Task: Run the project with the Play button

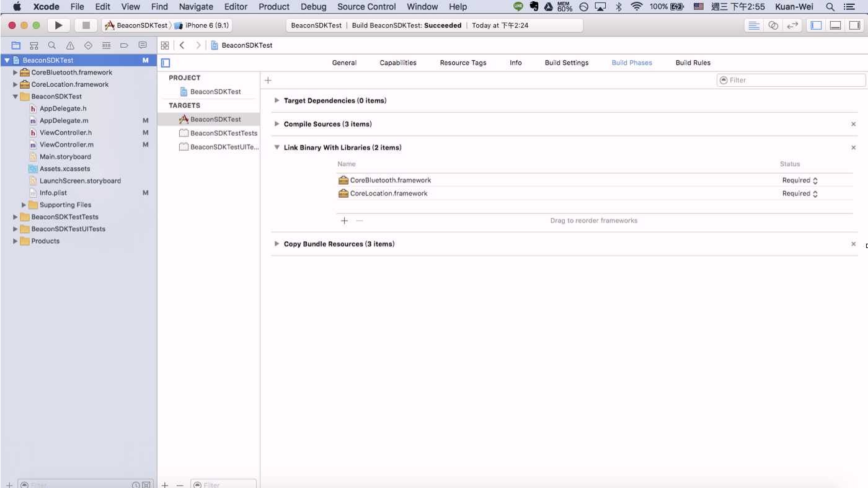Action: click(58, 25)
